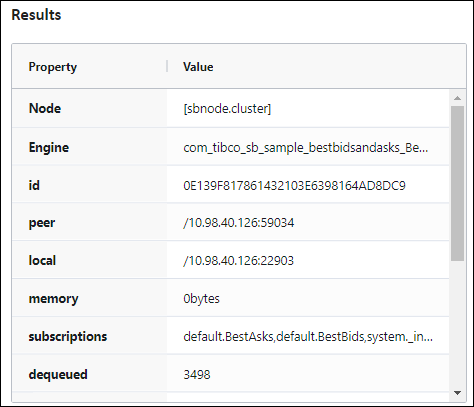The image size is (474, 407).
Task: Click the column resize handle beside Property
Action: pos(167,66)
